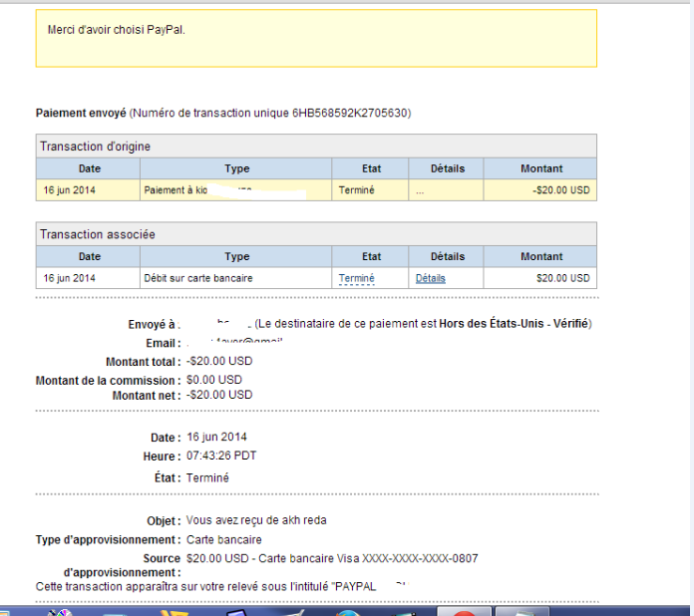694x616 pixels.
Task: Click the Détails column header in Transaction d'origine
Action: coord(448,168)
